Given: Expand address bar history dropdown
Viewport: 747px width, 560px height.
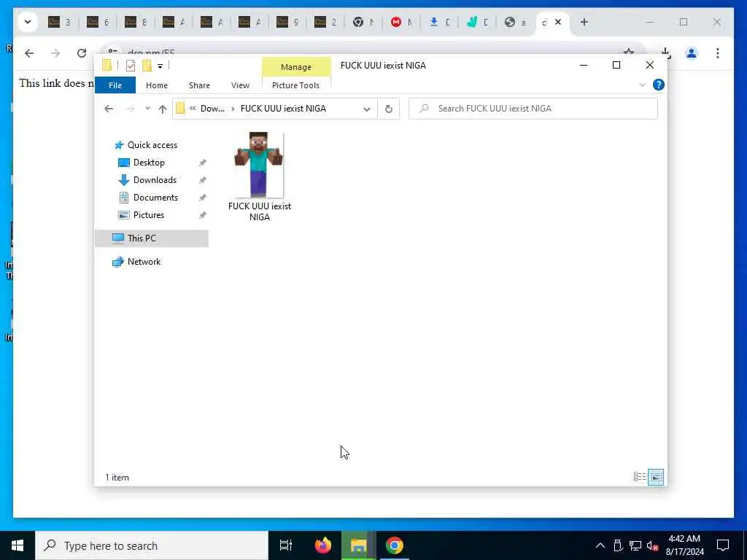Looking at the screenshot, I should (366, 109).
